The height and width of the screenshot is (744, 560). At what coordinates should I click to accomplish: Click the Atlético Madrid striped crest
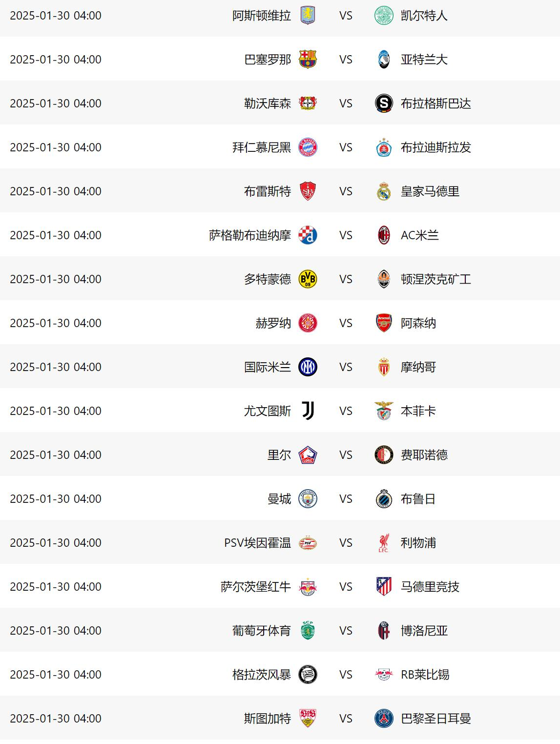(384, 587)
